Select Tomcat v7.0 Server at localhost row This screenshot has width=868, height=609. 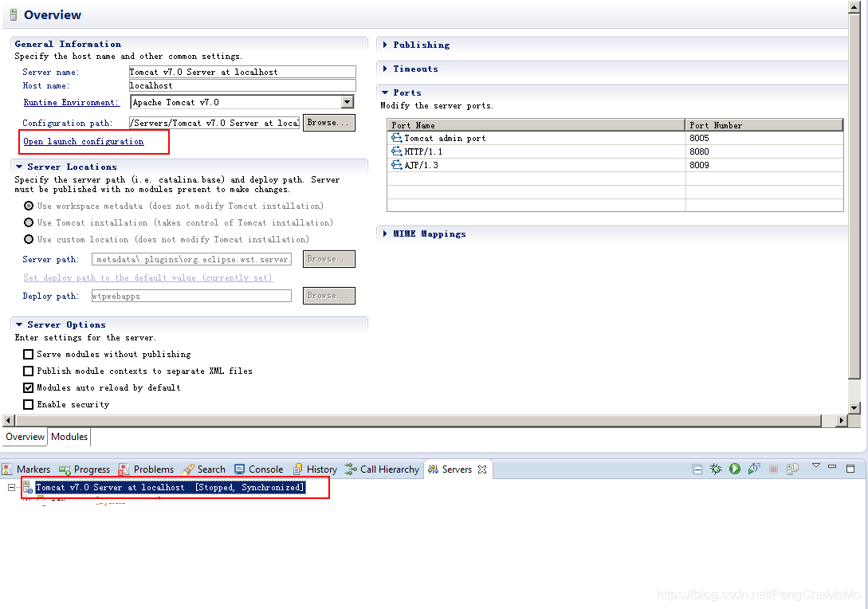pyautogui.click(x=171, y=487)
